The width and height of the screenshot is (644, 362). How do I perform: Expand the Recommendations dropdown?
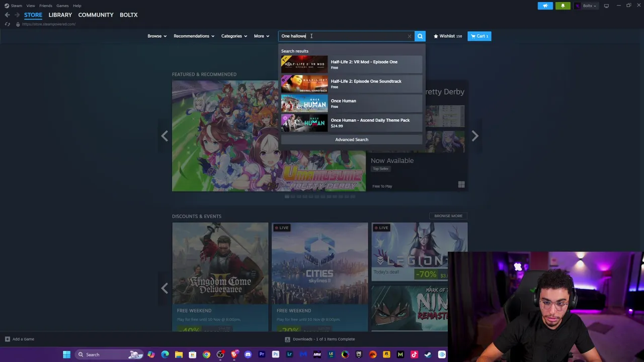194,36
